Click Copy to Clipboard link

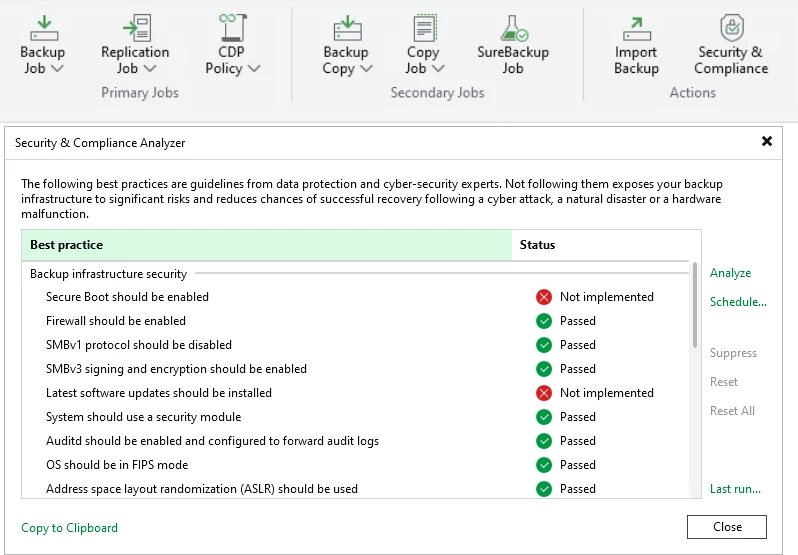click(69, 527)
